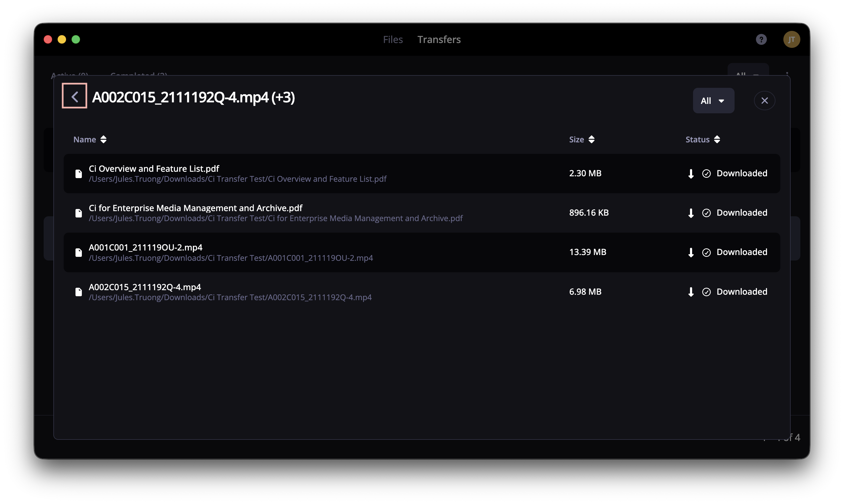Click the 2.30 MB size value
This screenshot has width=844, height=504.
[585, 174]
